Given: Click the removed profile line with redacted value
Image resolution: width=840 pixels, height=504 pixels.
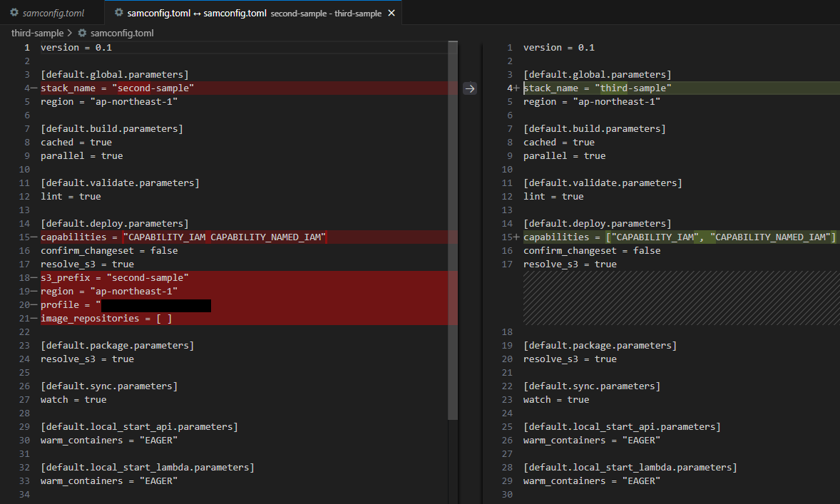Looking at the screenshot, I should click(248, 305).
